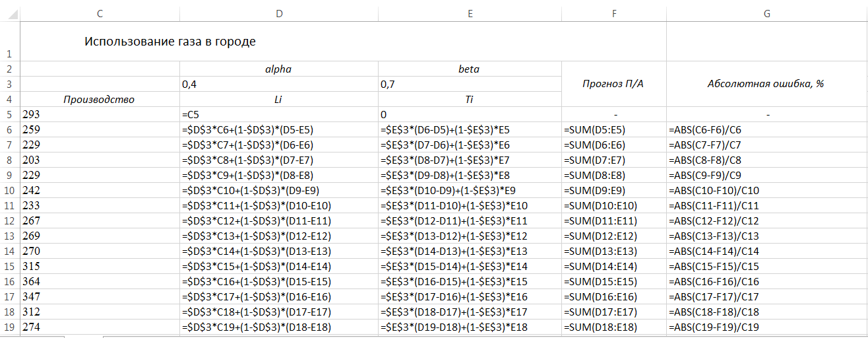Select the beta value cell 0,7
868x338 pixels.
tap(470, 84)
